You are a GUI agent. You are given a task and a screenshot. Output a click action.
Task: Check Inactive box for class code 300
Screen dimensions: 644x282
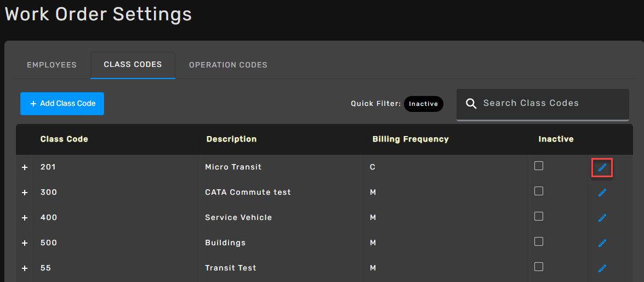pyautogui.click(x=538, y=191)
